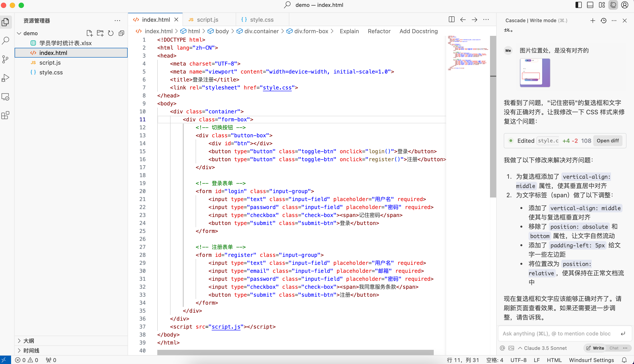Open the div.container breadcrumb dropdown
This screenshot has height=364, width=634.
point(258,31)
